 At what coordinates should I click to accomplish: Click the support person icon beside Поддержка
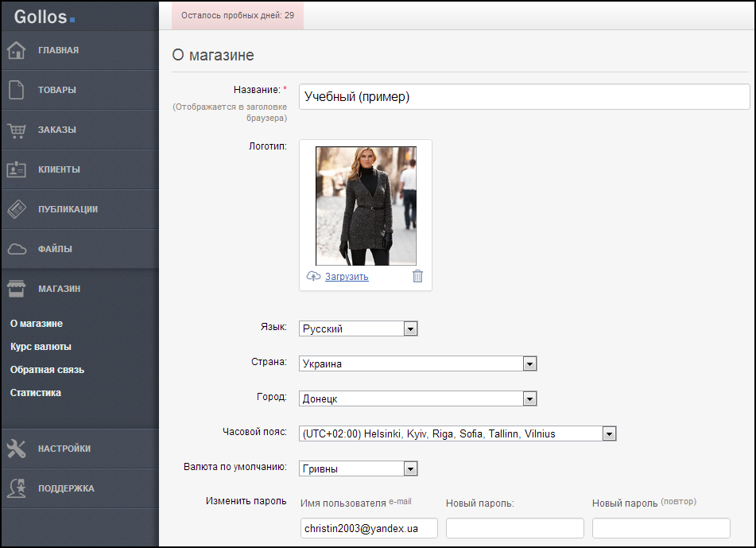pyautogui.click(x=17, y=488)
